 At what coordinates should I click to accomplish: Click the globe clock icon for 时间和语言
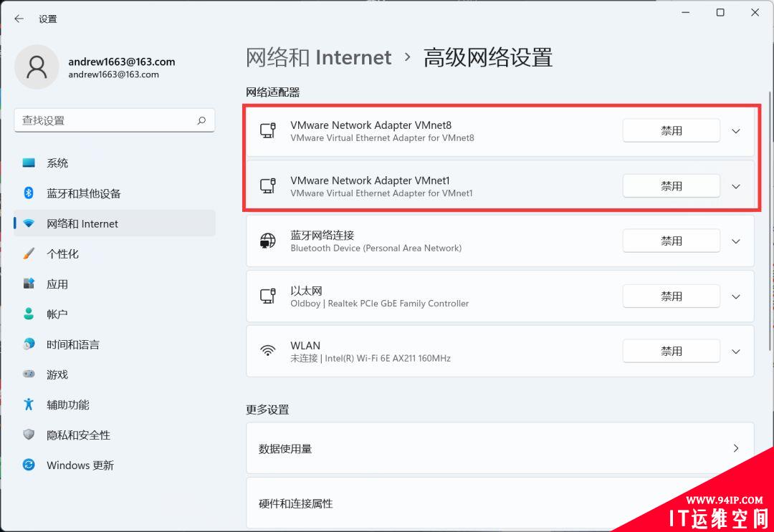point(29,344)
